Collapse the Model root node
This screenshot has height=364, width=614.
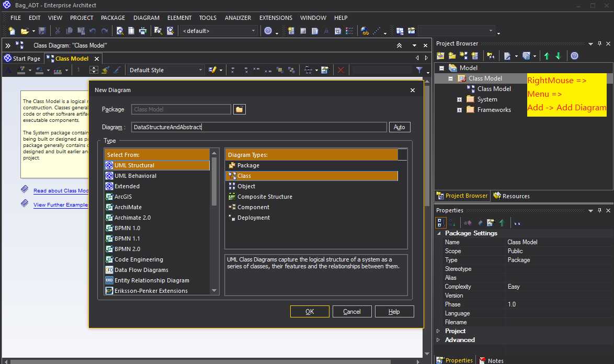point(442,67)
